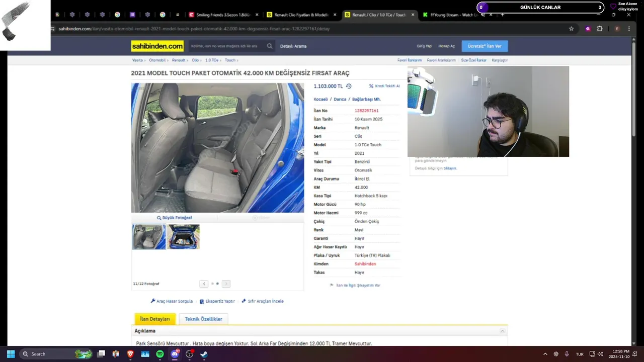Show hidden system tray icons
Screen dimensions: 644x362
(545, 354)
